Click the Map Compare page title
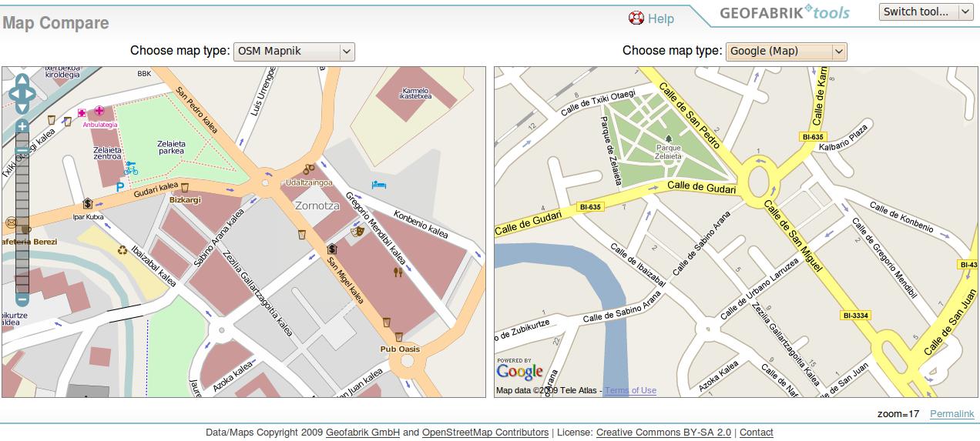The height and width of the screenshot is (441, 980). [55, 23]
